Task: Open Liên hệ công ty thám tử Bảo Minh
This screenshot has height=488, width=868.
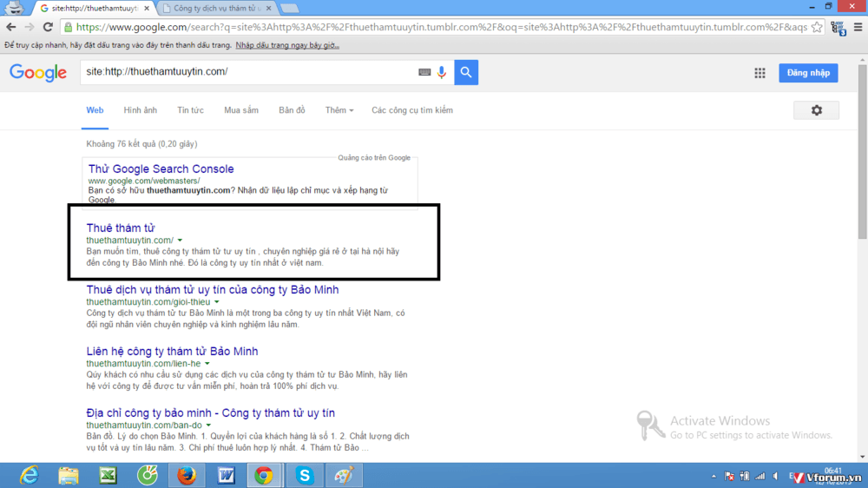Action: point(172,351)
